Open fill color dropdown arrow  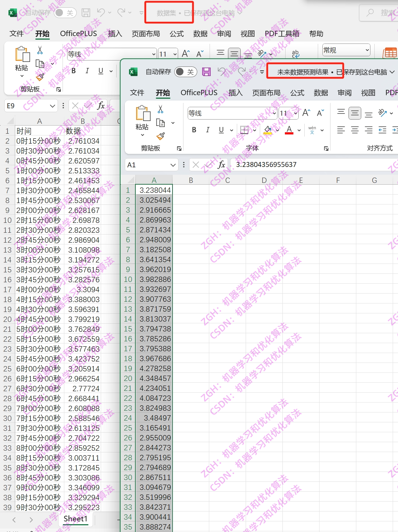(x=277, y=130)
